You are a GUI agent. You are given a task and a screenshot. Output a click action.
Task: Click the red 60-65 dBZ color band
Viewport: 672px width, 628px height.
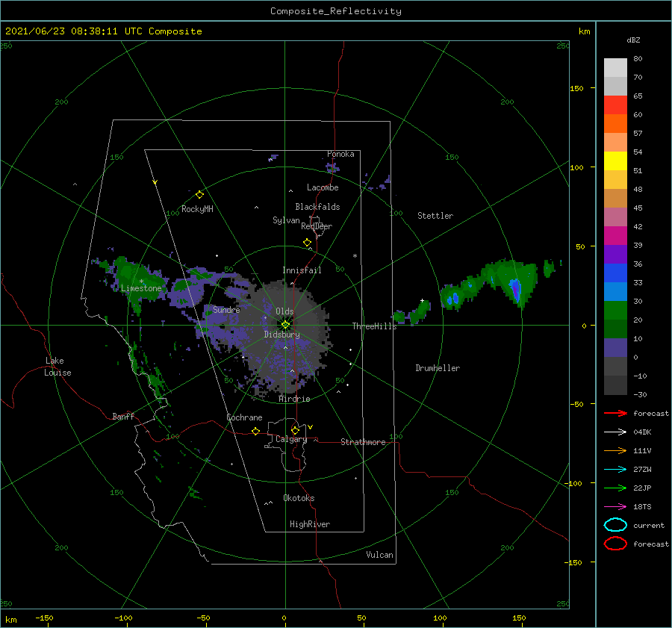pyautogui.click(x=615, y=105)
